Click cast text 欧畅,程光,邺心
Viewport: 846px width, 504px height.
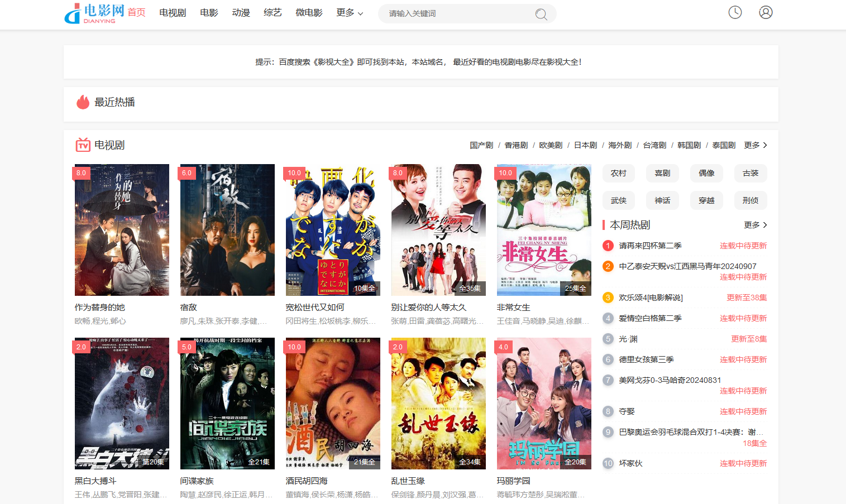tap(101, 321)
